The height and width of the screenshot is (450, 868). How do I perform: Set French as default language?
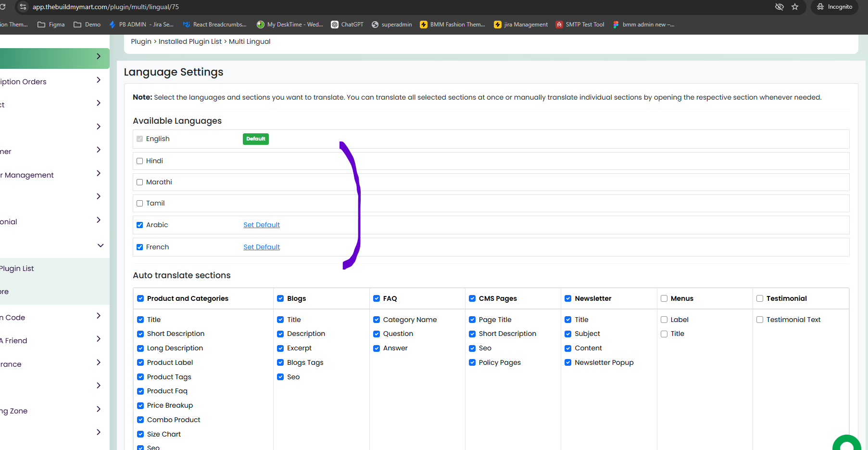(262, 247)
